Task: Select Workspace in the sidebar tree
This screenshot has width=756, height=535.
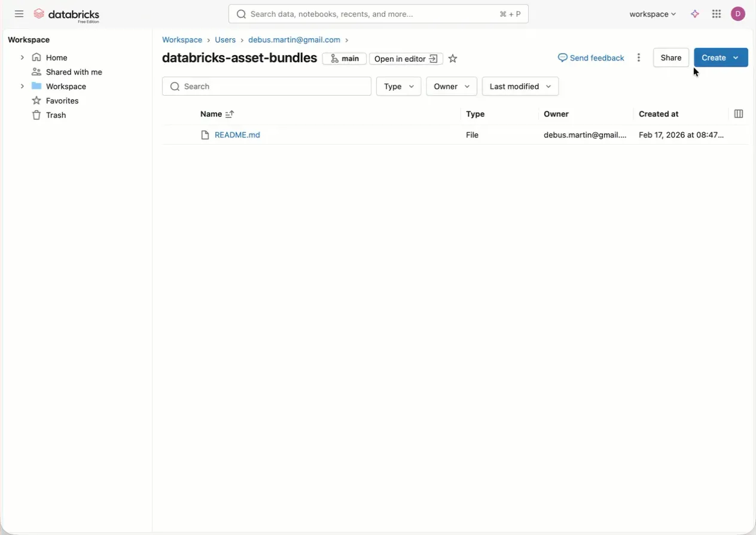Action: (x=66, y=86)
